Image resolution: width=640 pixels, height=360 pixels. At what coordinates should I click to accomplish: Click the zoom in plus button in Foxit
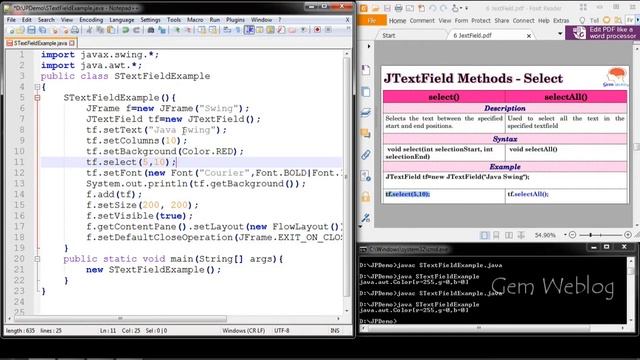(628, 235)
